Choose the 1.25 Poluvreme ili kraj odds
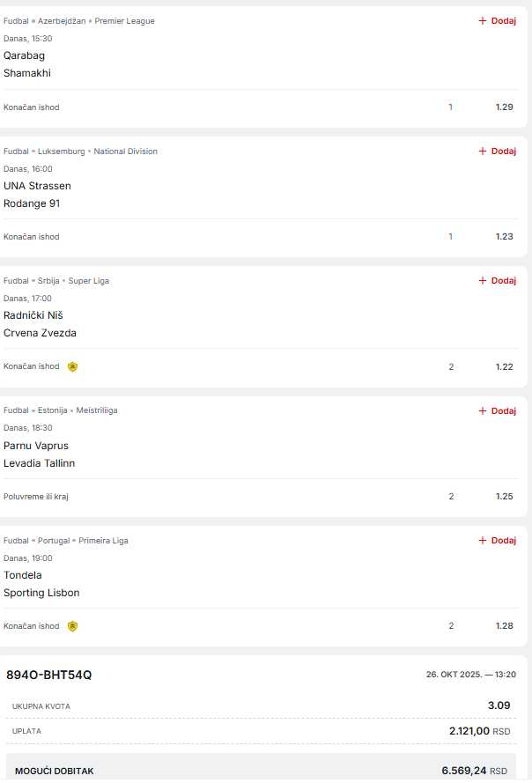 pos(504,496)
